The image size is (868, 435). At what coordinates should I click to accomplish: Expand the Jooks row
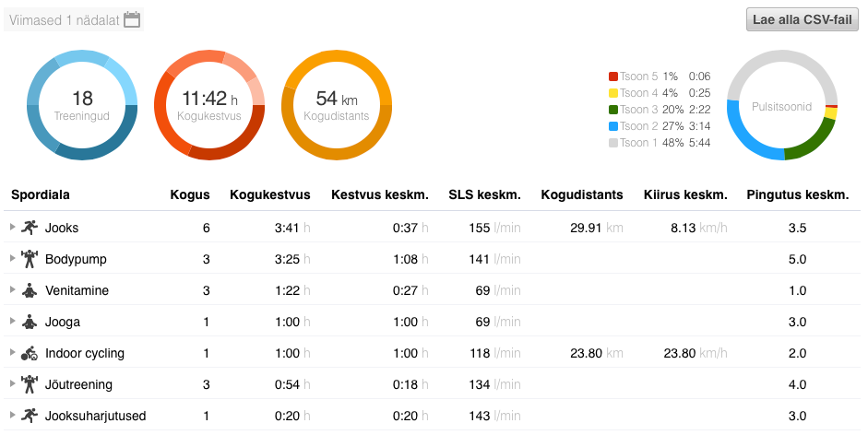12,227
